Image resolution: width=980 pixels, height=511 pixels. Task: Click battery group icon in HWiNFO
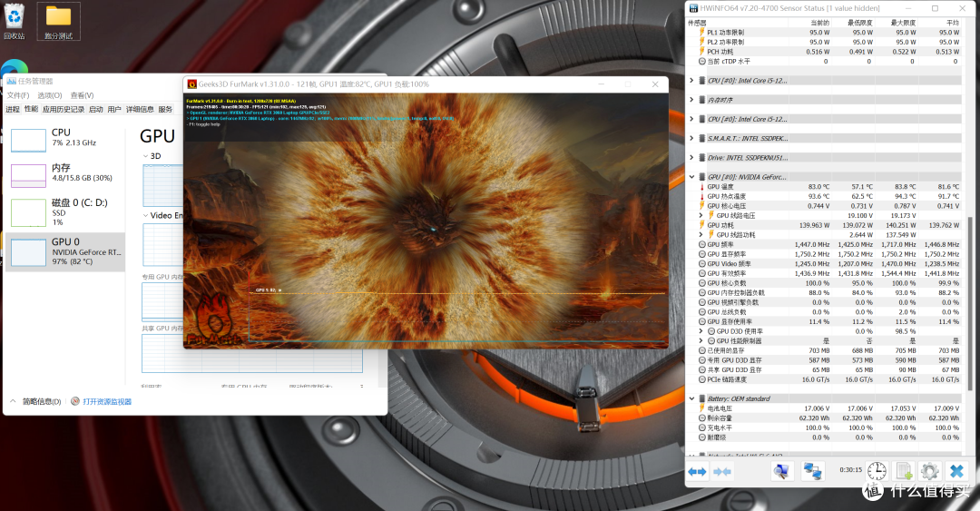pyautogui.click(x=702, y=398)
